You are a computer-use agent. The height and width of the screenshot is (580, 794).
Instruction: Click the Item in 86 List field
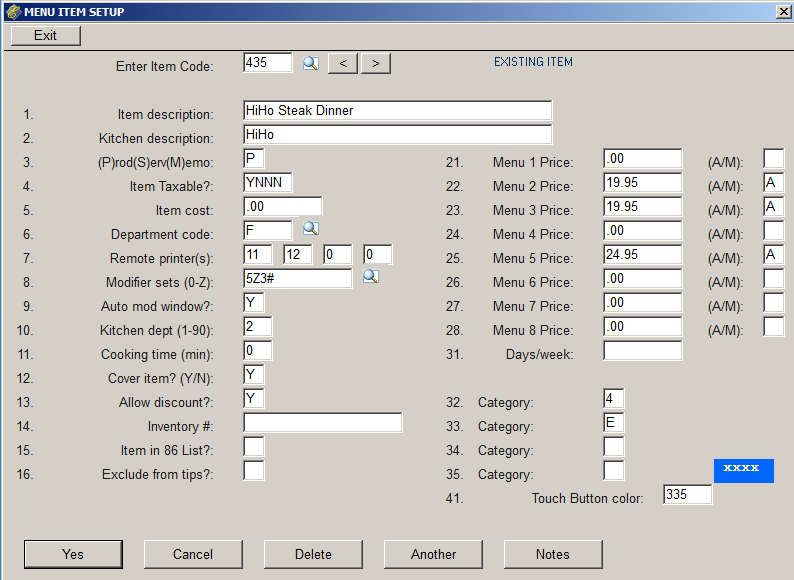tap(253, 446)
